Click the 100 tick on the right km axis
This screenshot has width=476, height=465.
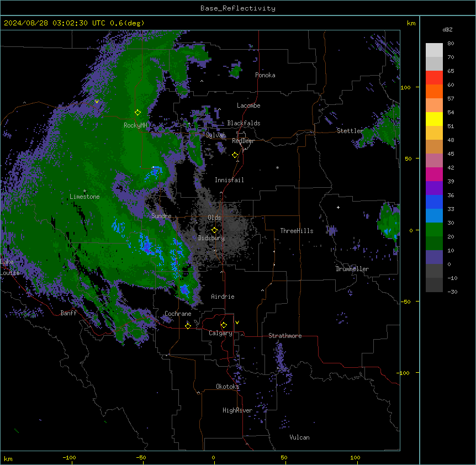coord(405,87)
